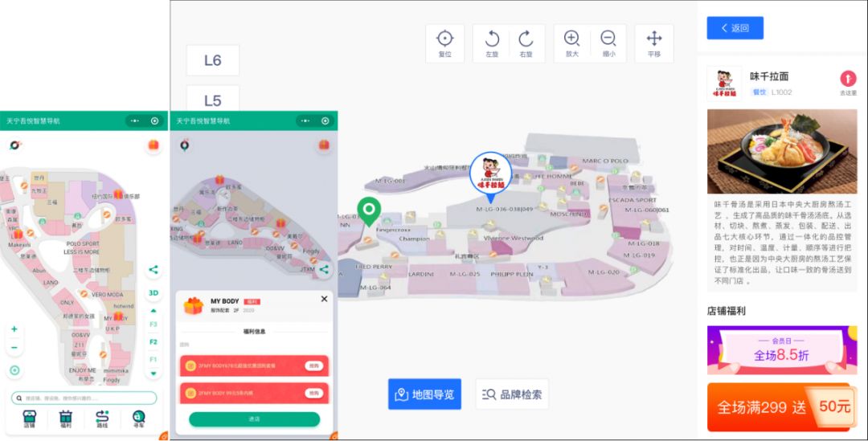Image resolution: width=868 pixels, height=441 pixels.
Task: Click compass icon on search-bar phone
Action: click(15, 145)
